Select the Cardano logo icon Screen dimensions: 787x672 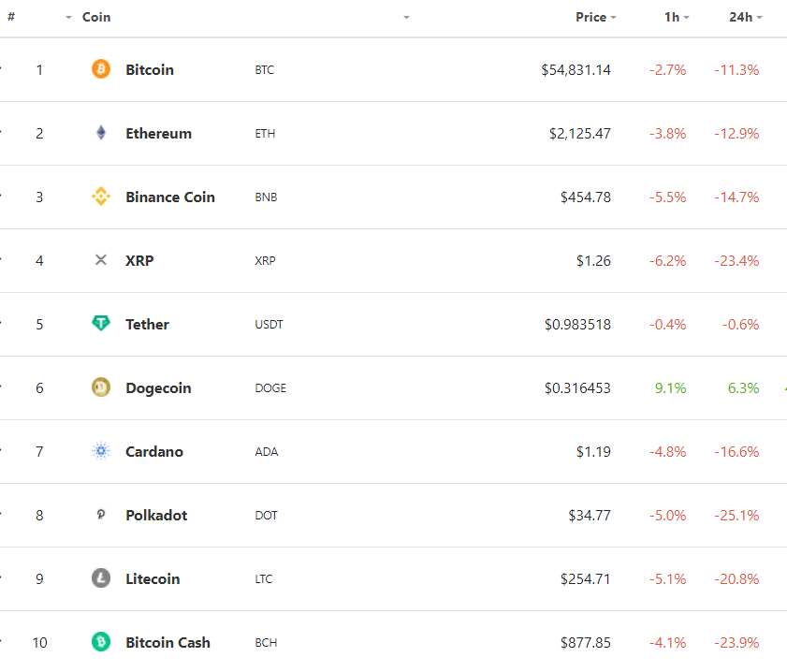[101, 451]
